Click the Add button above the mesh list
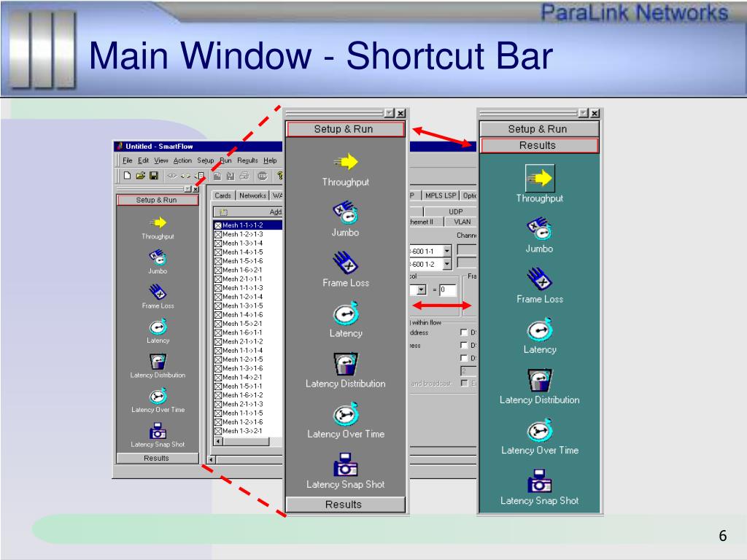 tap(248, 212)
